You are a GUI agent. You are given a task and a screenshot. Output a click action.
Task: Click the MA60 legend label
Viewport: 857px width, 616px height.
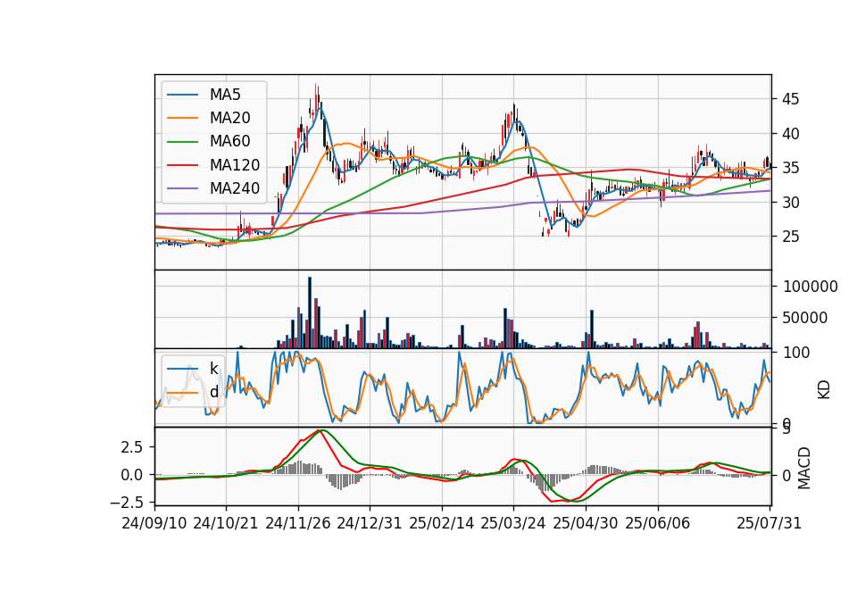(x=229, y=141)
